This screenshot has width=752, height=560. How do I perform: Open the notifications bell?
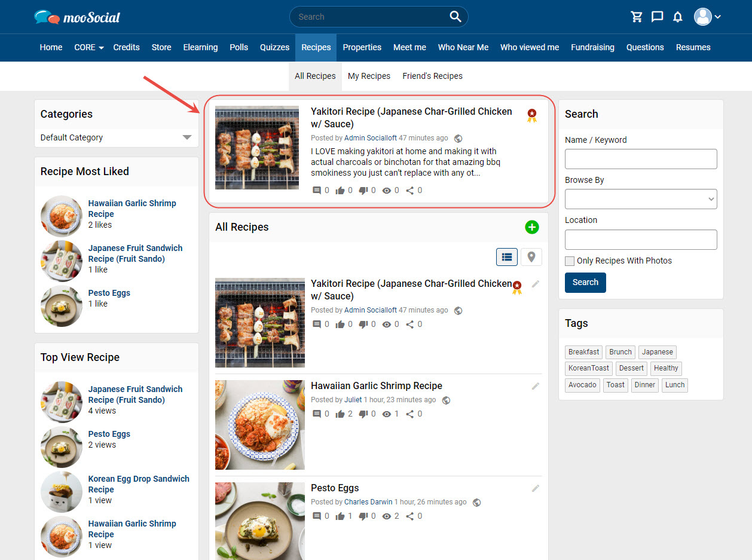click(677, 17)
